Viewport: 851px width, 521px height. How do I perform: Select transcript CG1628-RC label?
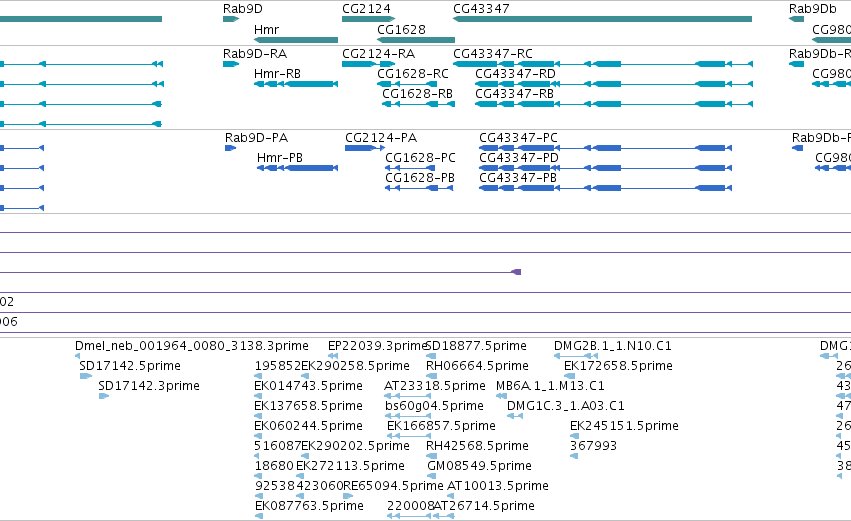click(x=413, y=74)
